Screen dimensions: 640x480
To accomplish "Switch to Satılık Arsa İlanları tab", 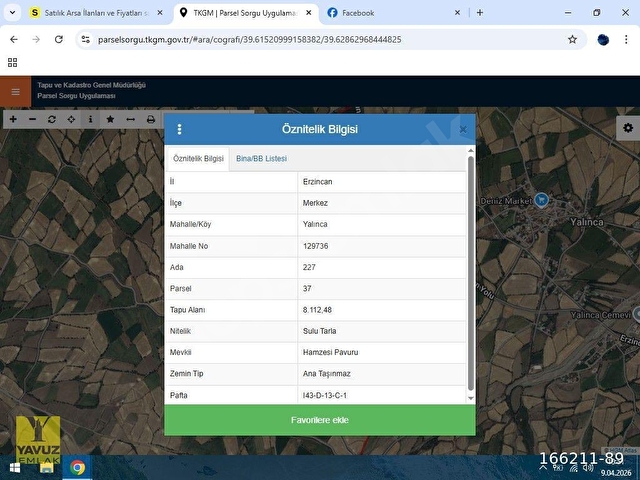I will pos(97,13).
